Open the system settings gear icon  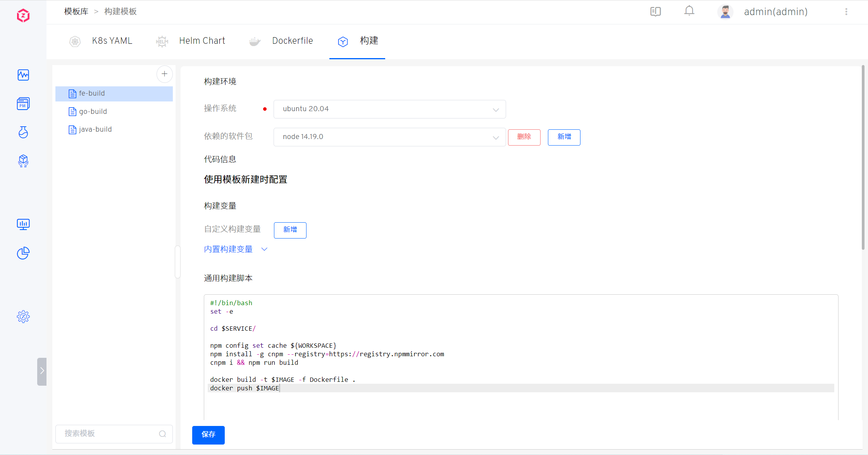[23, 317]
